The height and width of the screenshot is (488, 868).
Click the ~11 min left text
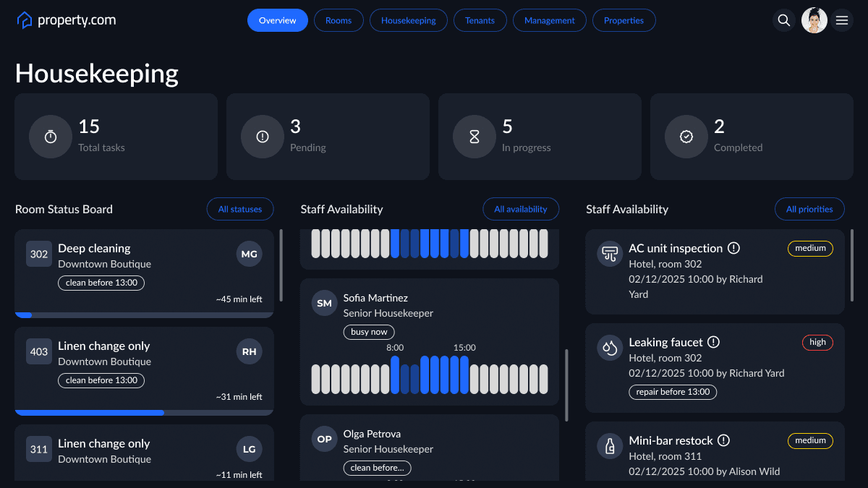239,475
